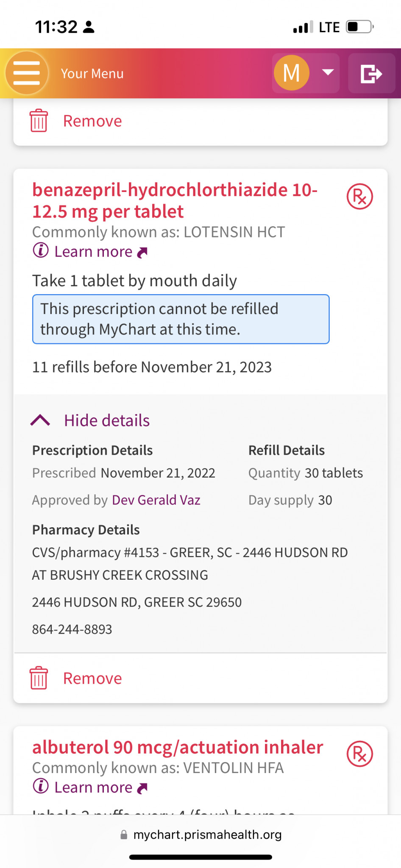Open provider link Dev Gerald Vaz
This screenshot has width=401, height=868.
click(156, 500)
